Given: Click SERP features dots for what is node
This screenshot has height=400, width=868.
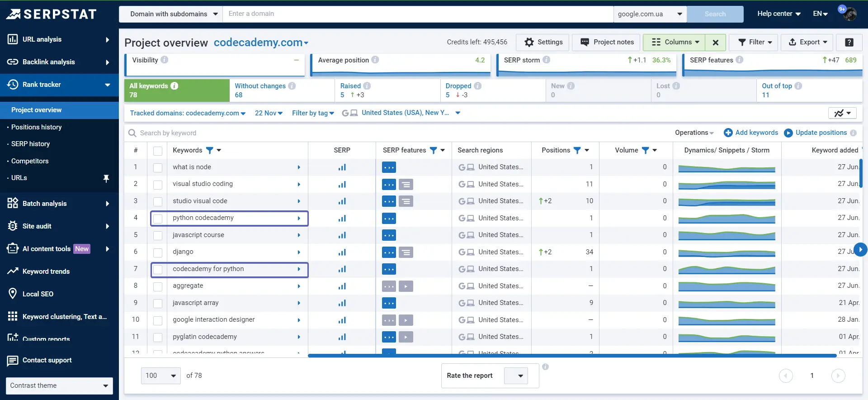Looking at the screenshot, I should click(389, 167).
